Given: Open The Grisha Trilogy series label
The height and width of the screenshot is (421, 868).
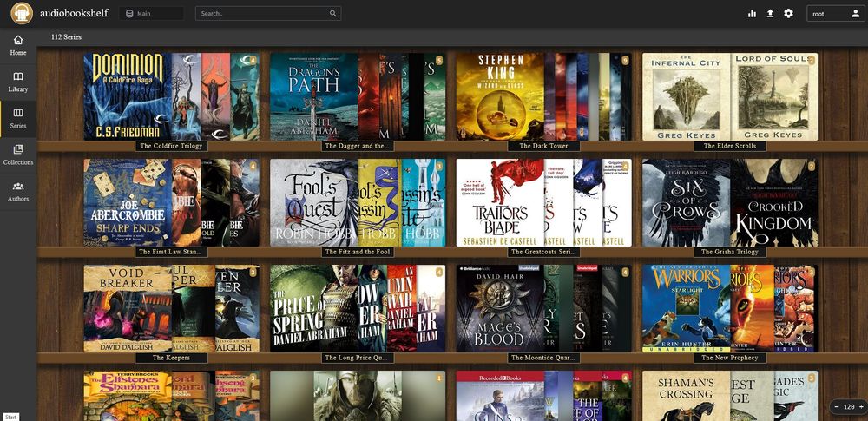Looking at the screenshot, I should (x=730, y=252).
